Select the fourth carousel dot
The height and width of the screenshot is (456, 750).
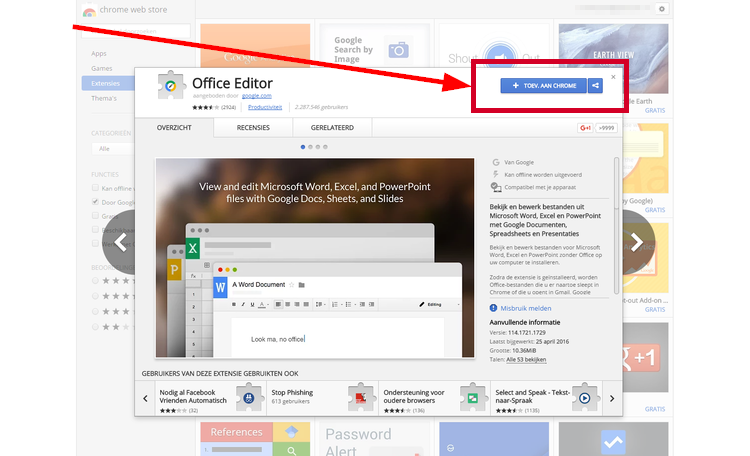pos(325,147)
